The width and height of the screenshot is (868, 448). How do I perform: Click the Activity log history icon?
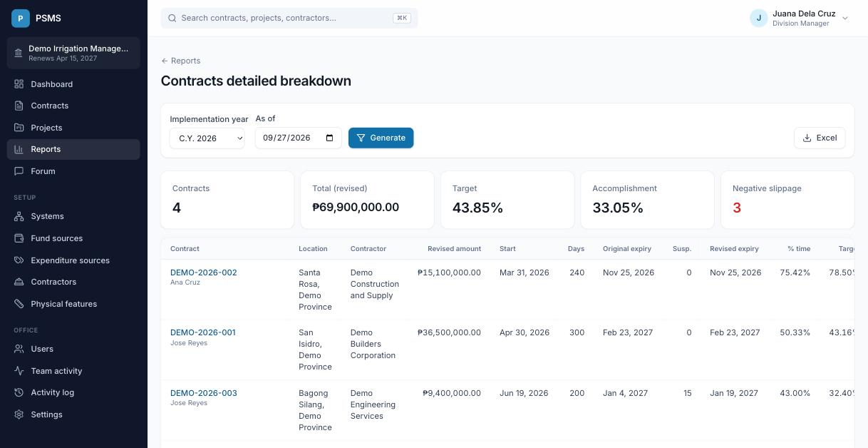click(19, 392)
